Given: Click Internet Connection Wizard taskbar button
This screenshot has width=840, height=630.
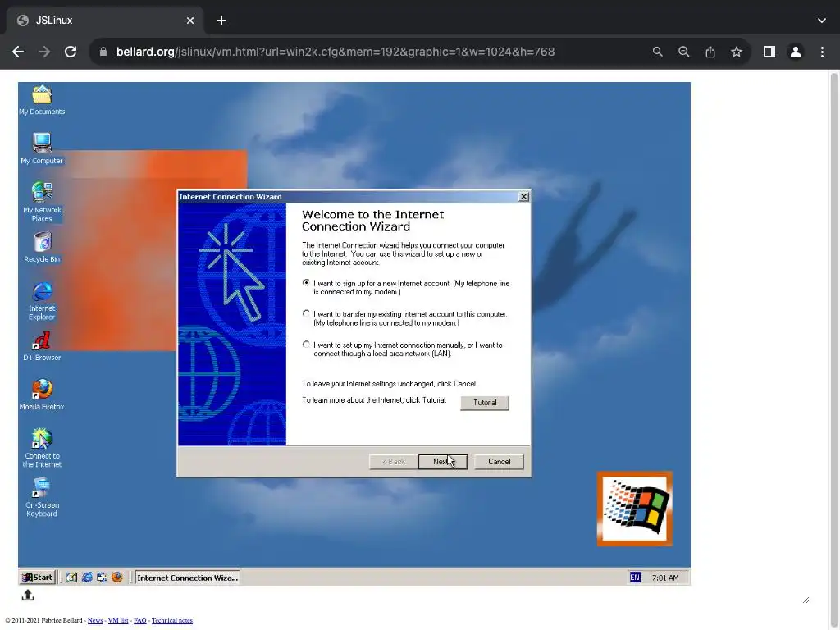Looking at the screenshot, I should (187, 577).
